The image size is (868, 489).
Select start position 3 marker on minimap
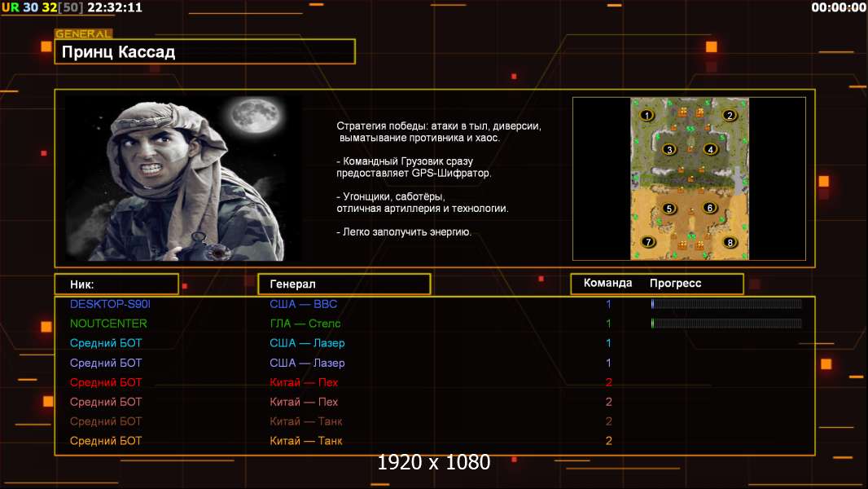coord(669,149)
